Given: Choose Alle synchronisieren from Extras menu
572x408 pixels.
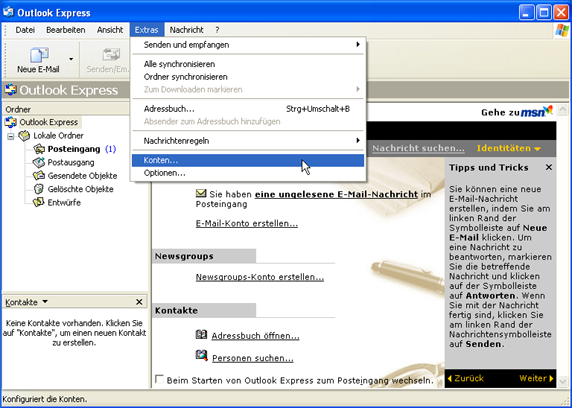Looking at the screenshot, I should 248,64.
